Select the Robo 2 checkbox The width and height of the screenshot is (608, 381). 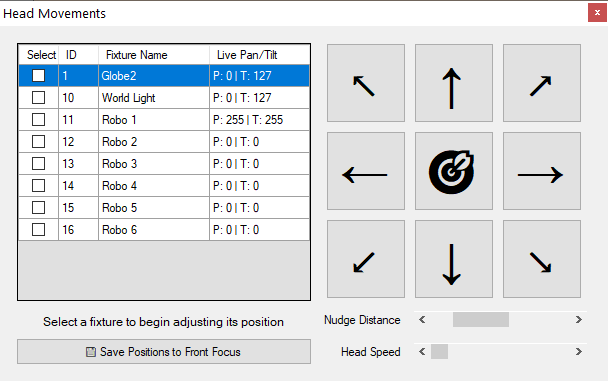click(x=38, y=141)
